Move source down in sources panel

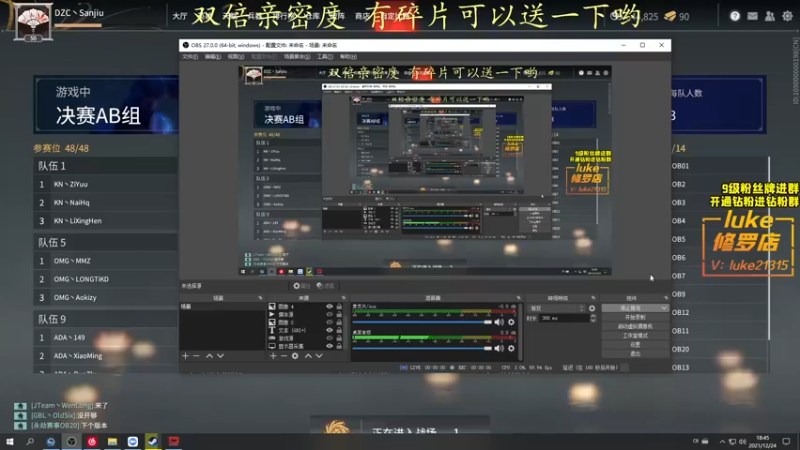tap(319, 356)
